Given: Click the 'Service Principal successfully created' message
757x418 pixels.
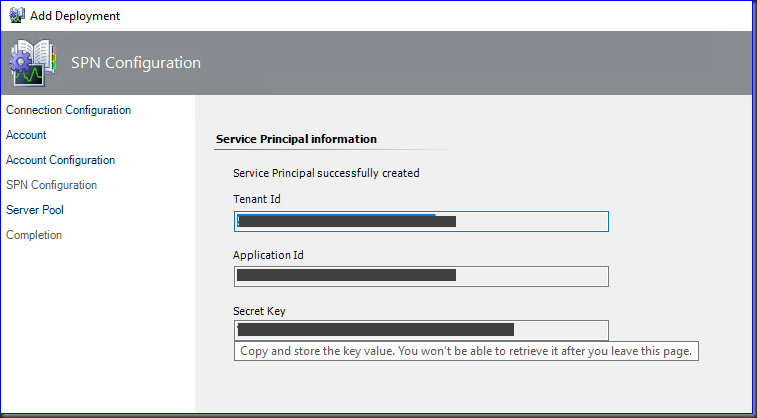Looking at the screenshot, I should click(x=326, y=173).
